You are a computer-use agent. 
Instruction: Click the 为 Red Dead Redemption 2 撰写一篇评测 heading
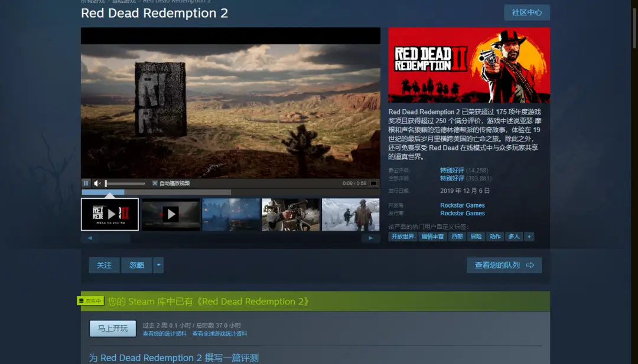pyautogui.click(x=174, y=358)
